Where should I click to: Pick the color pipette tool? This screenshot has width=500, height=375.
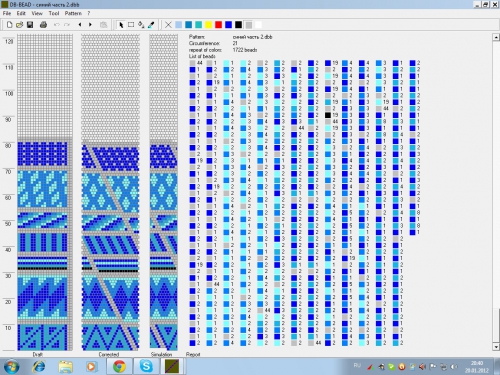click(x=151, y=25)
